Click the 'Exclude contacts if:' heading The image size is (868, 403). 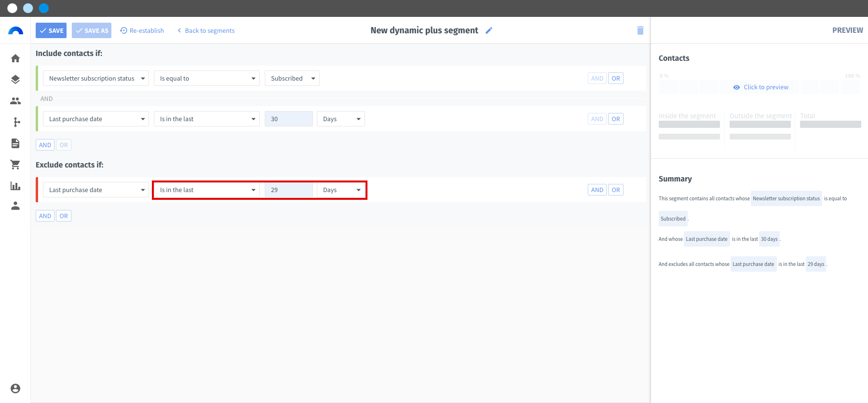click(69, 165)
